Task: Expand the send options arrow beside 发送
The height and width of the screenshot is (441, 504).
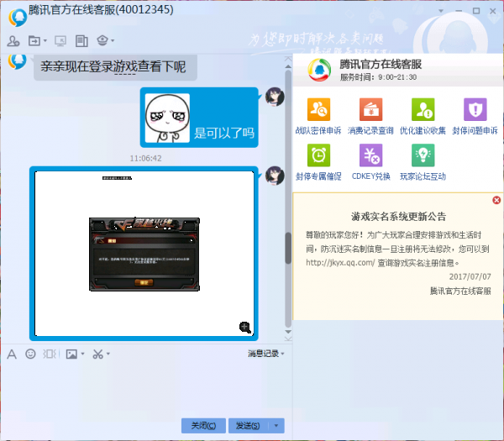Action: (x=276, y=426)
